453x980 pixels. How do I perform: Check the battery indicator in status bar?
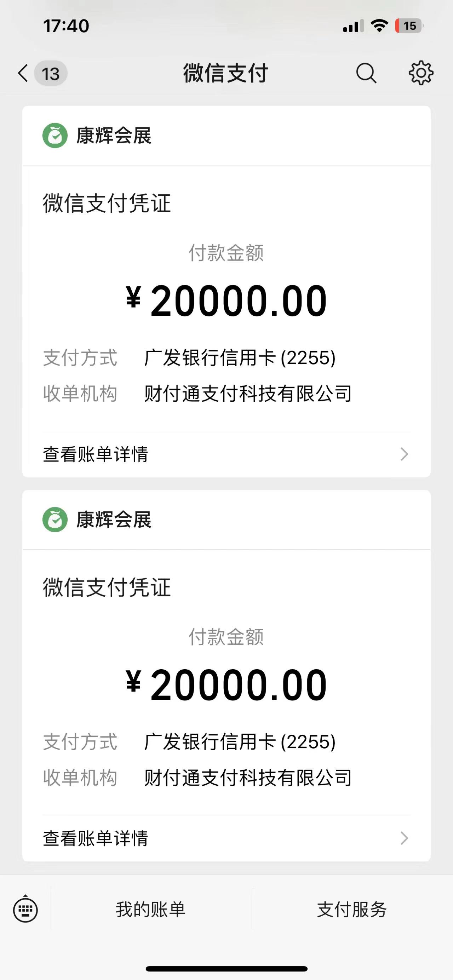(x=409, y=26)
